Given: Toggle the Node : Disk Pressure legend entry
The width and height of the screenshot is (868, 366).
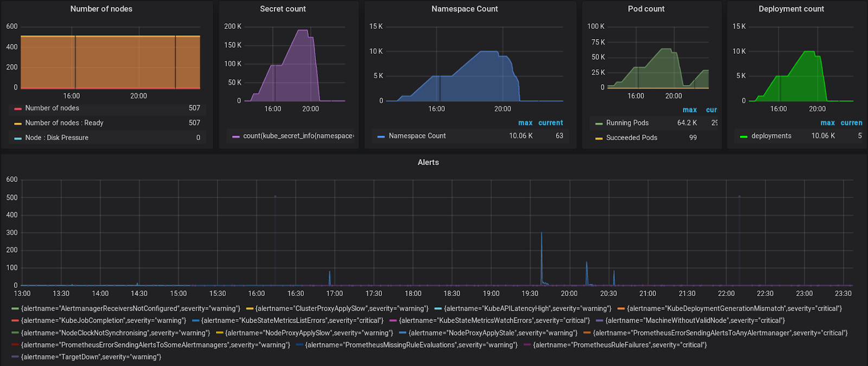Looking at the screenshot, I should point(56,137).
